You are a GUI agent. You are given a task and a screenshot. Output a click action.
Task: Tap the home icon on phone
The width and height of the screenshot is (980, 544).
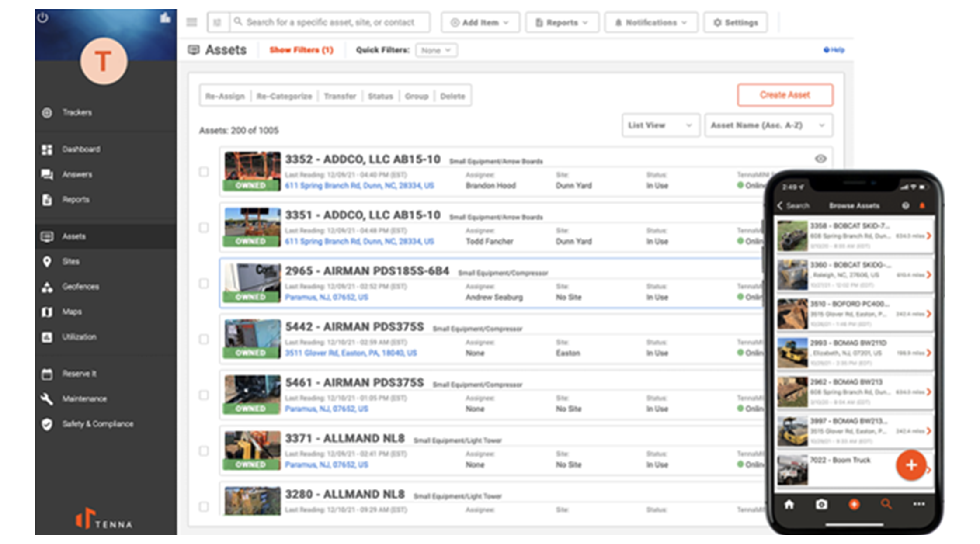click(789, 505)
